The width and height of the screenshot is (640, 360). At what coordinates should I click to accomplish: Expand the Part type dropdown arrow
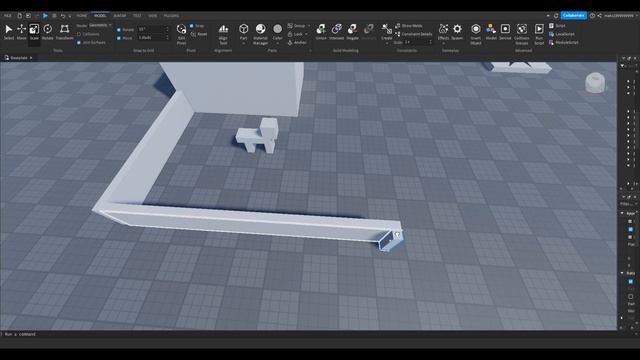click(244, 43)
